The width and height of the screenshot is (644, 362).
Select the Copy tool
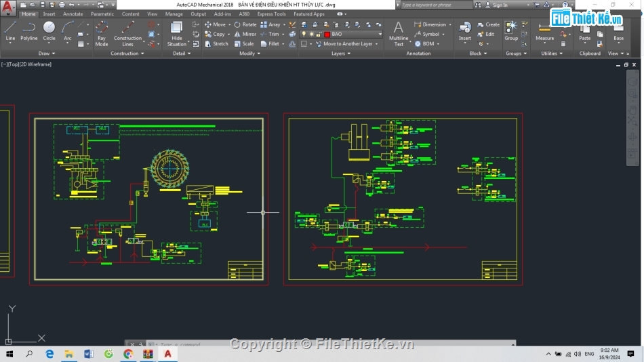[x=215, y=34]
